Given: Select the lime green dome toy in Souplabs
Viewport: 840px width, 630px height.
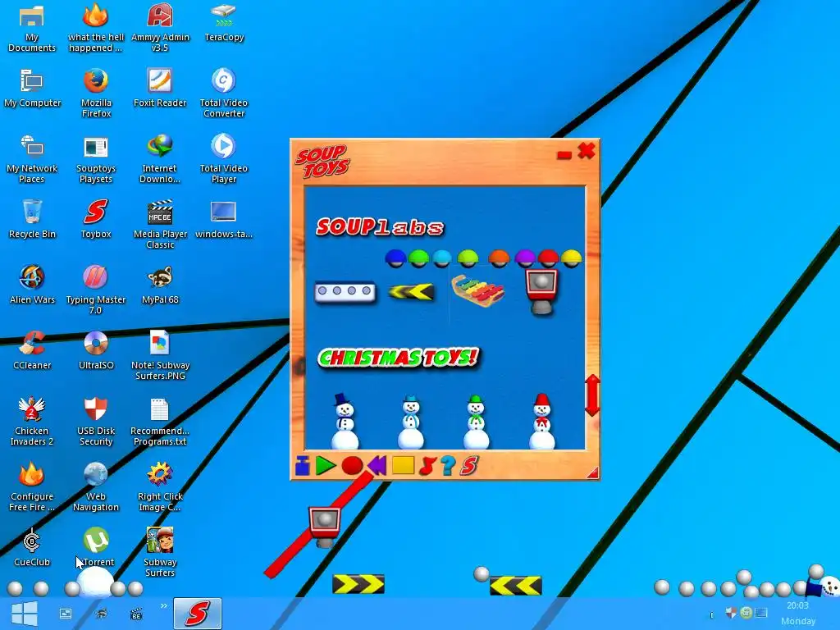Looking at the screenshot, I should pyautogui.click(x=468, y=258).
